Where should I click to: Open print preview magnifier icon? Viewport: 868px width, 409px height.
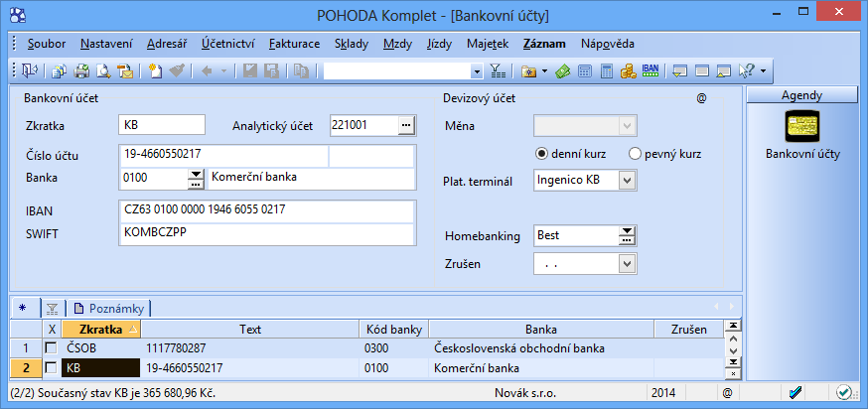(103, 70)
